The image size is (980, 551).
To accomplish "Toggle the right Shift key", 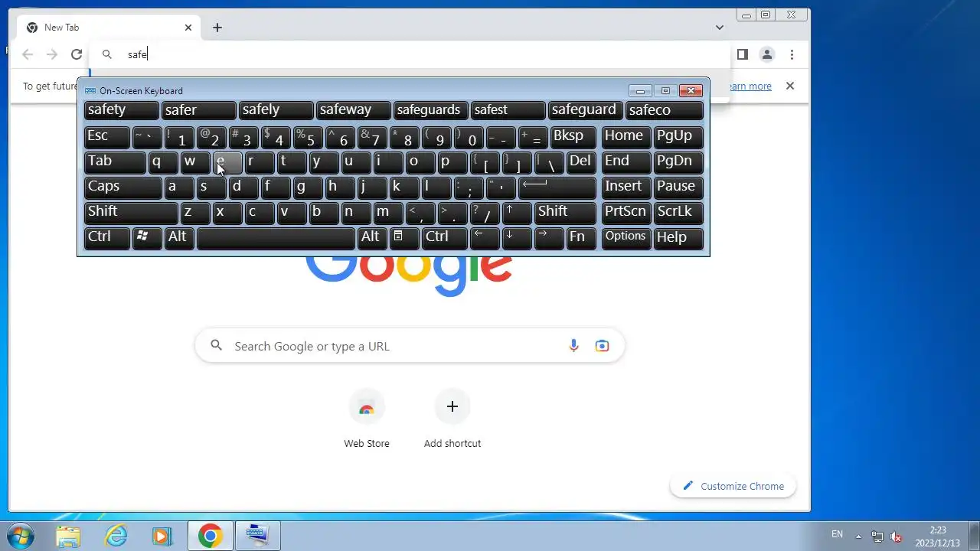I will (565, 213).
